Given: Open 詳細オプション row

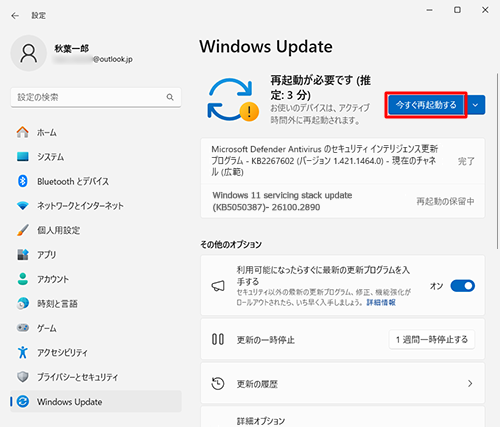Looking at the screenshot, I should tap(343, 417).
